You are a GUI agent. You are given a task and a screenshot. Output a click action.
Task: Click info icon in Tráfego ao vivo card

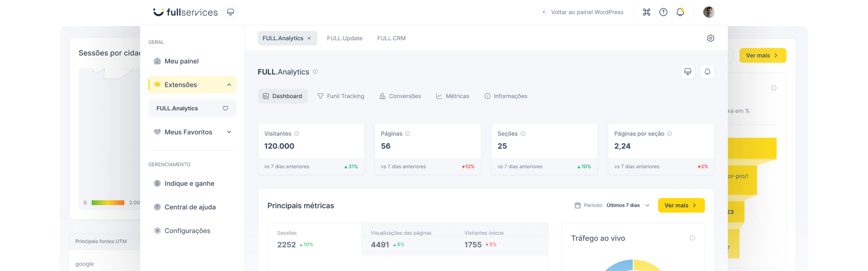point(692,238)
